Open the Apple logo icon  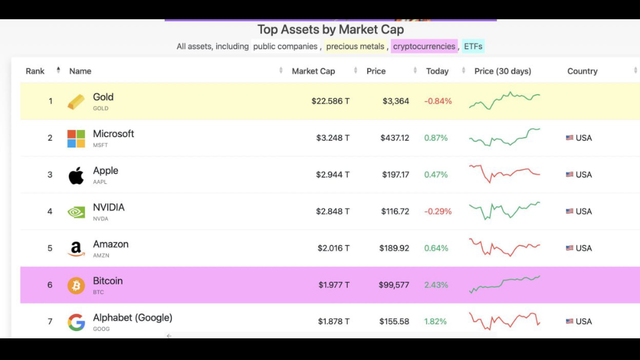point(76,175)
